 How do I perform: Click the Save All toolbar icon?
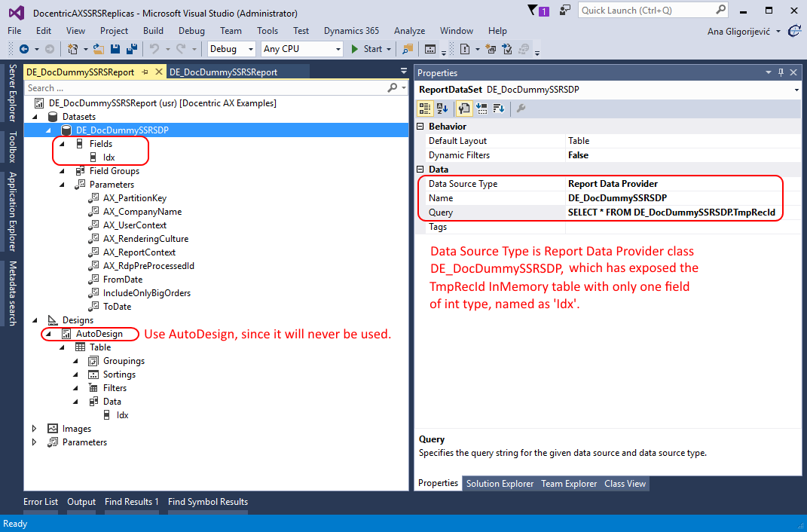(x=132, y=49)
